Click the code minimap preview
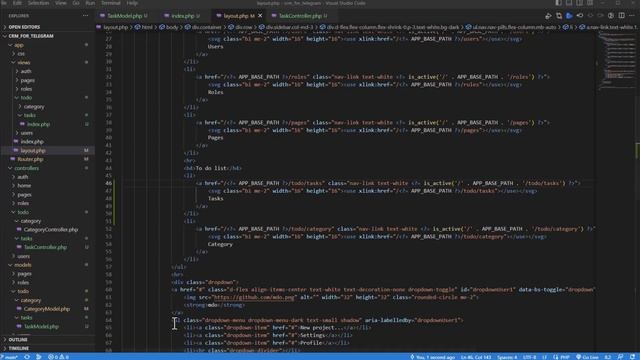Image resolution: width=640 pixels, height=360 pixels. coord(616,61)
